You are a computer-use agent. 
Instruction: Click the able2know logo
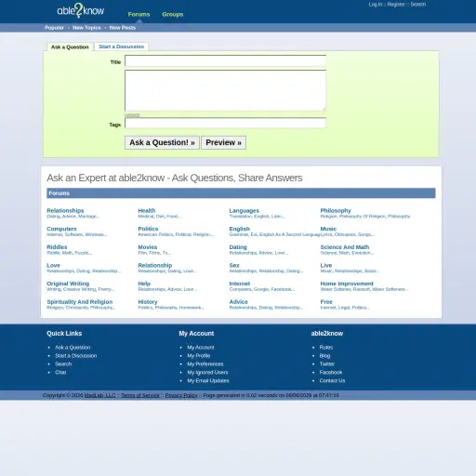81,10
